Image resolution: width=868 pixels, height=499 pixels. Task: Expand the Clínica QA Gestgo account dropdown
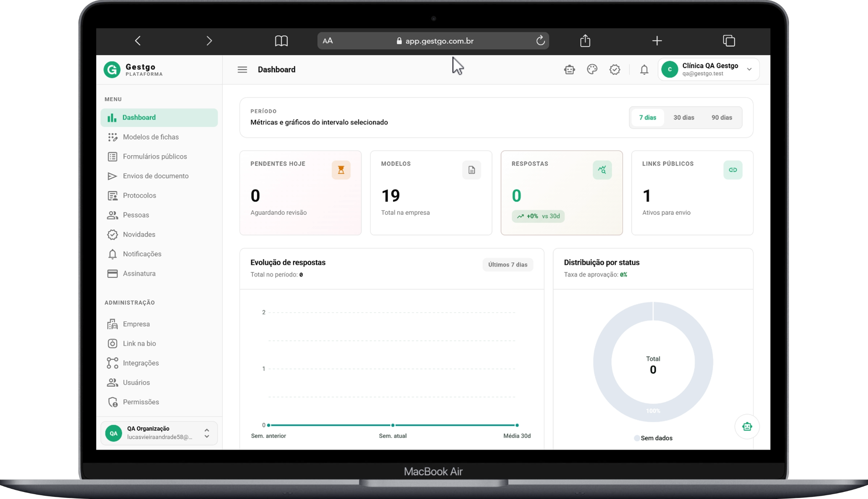[x=749, y=69]
